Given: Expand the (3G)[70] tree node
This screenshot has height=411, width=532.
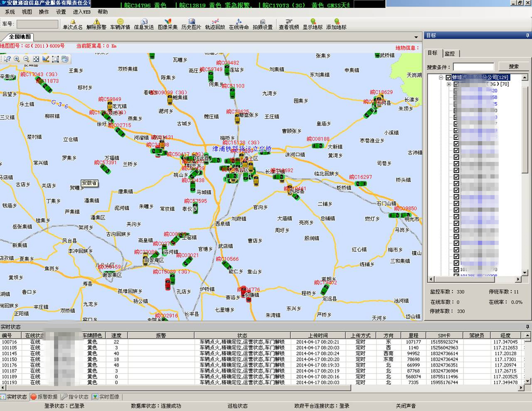Looking at the screenshot, I should tap(449, 84).
